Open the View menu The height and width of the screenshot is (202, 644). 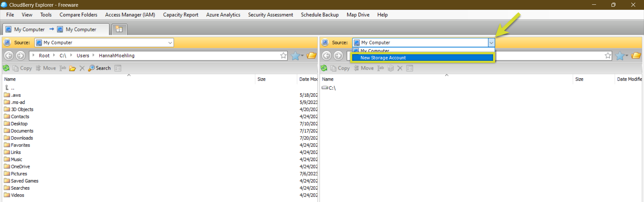27,15
